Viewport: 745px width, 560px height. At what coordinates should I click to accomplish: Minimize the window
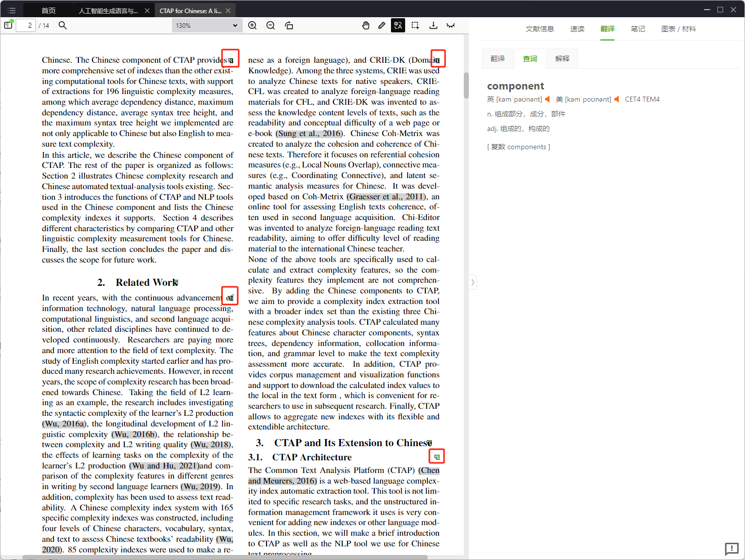click(x=707, y=10)
